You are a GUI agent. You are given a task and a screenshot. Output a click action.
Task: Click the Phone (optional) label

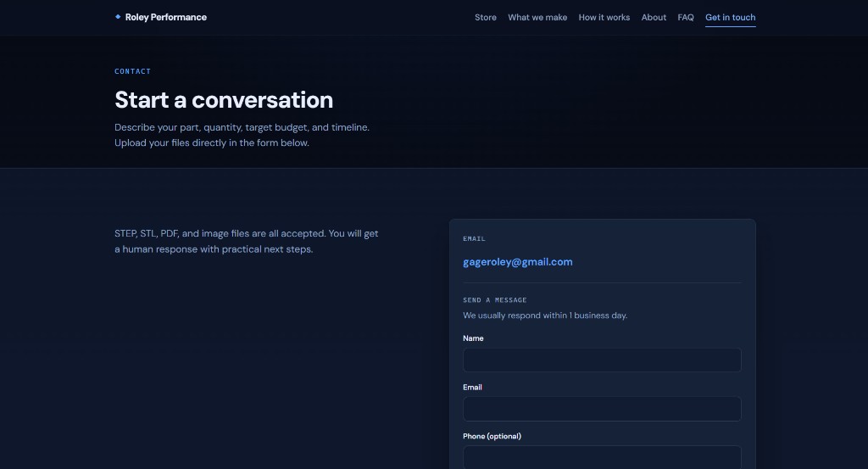492,436
